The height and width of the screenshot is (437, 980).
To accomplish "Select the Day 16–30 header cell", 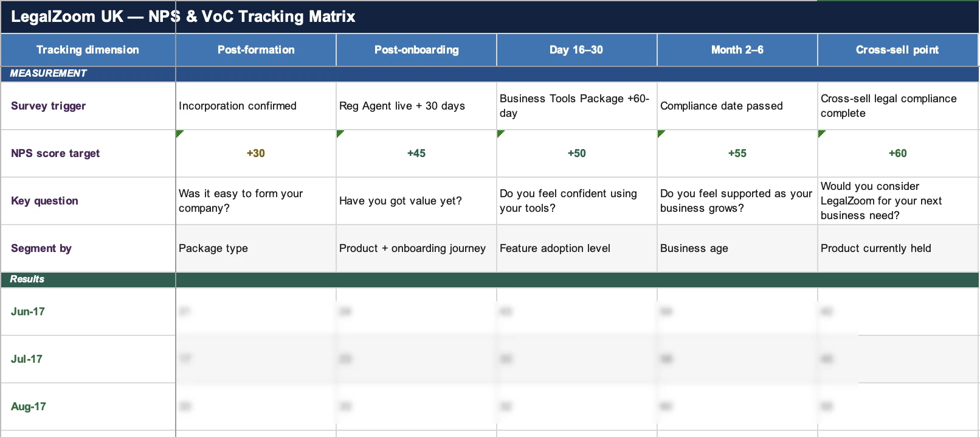I will point(576,50).
